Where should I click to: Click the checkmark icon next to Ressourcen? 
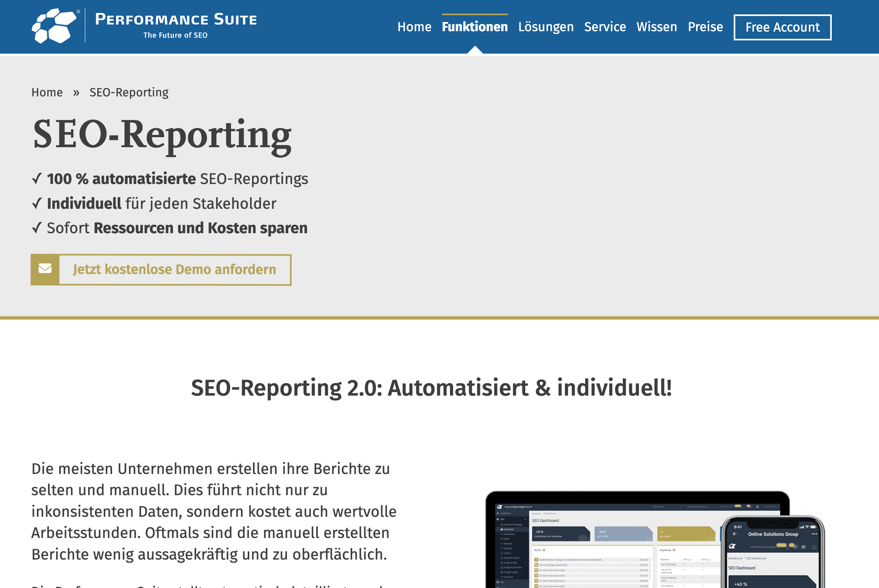tap(36, 228)
